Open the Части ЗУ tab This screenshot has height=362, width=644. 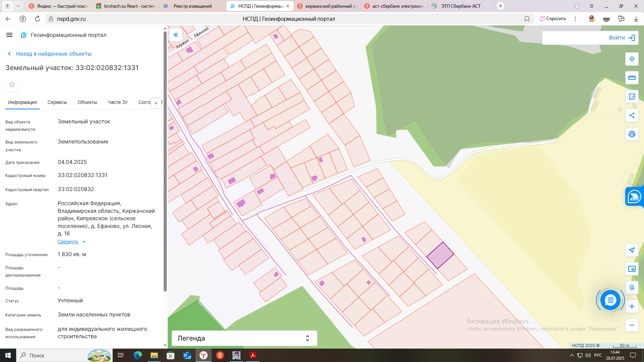117,102
